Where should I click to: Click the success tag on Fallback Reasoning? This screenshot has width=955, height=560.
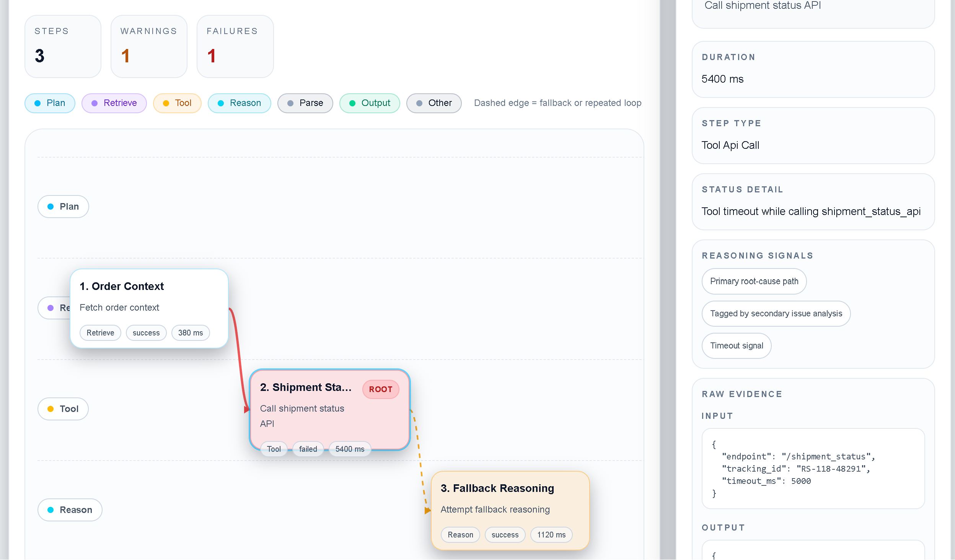pyautogui.click(x=505, y=535)
